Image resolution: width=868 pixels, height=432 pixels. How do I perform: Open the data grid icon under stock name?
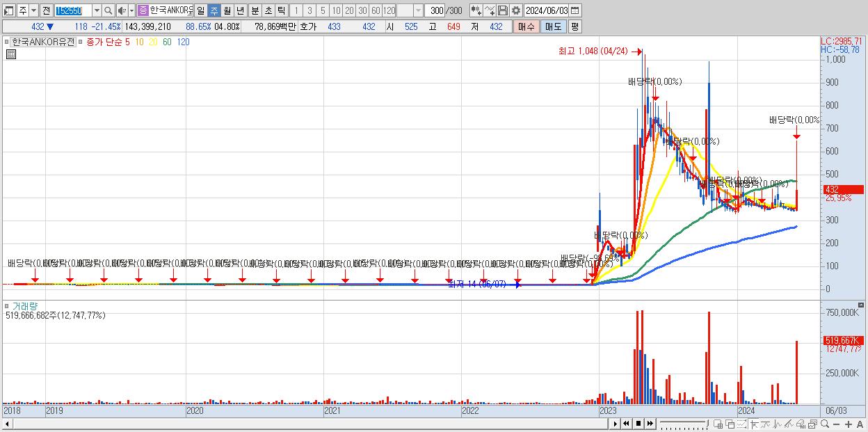click(x=11, y=54)
